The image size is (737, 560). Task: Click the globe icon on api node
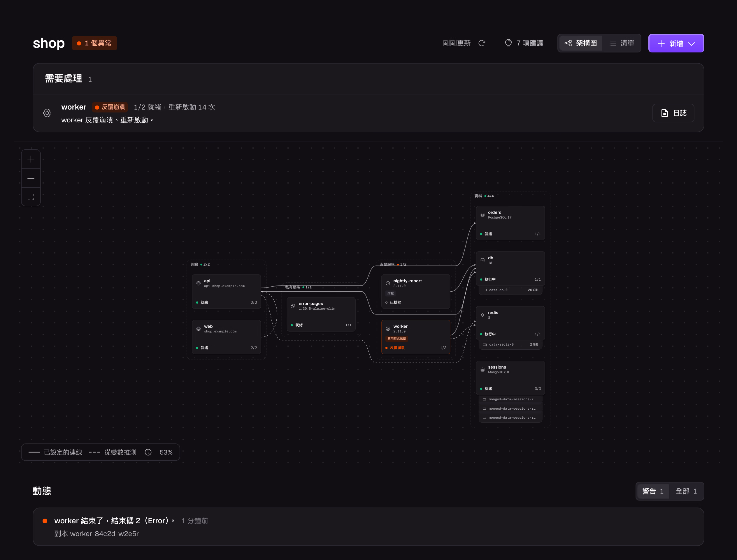tap(199, 283)
